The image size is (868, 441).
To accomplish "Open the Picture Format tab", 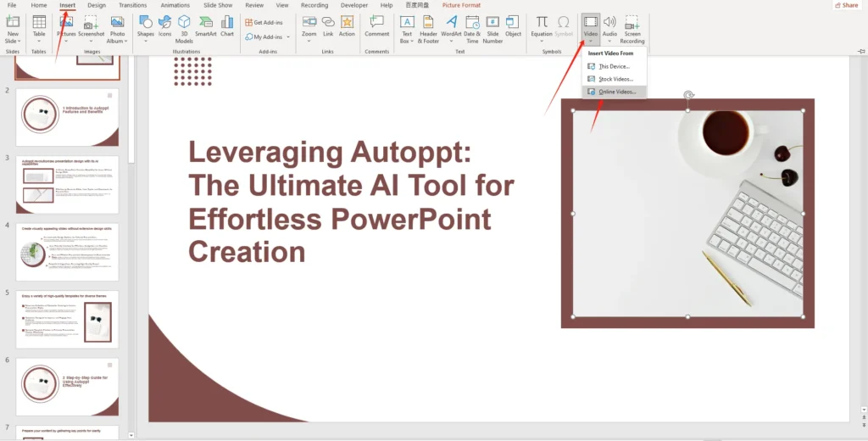I will [x=461, y=5].
